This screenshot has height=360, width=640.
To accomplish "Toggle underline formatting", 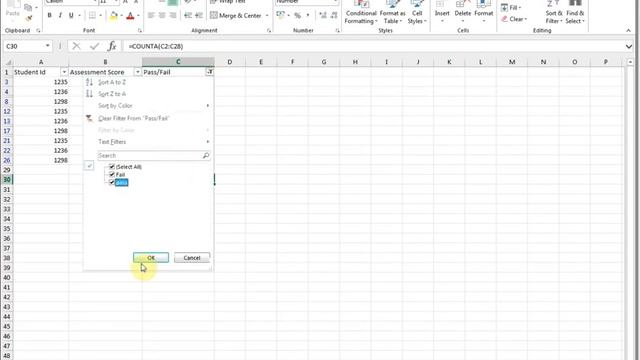I will point(71,16).
